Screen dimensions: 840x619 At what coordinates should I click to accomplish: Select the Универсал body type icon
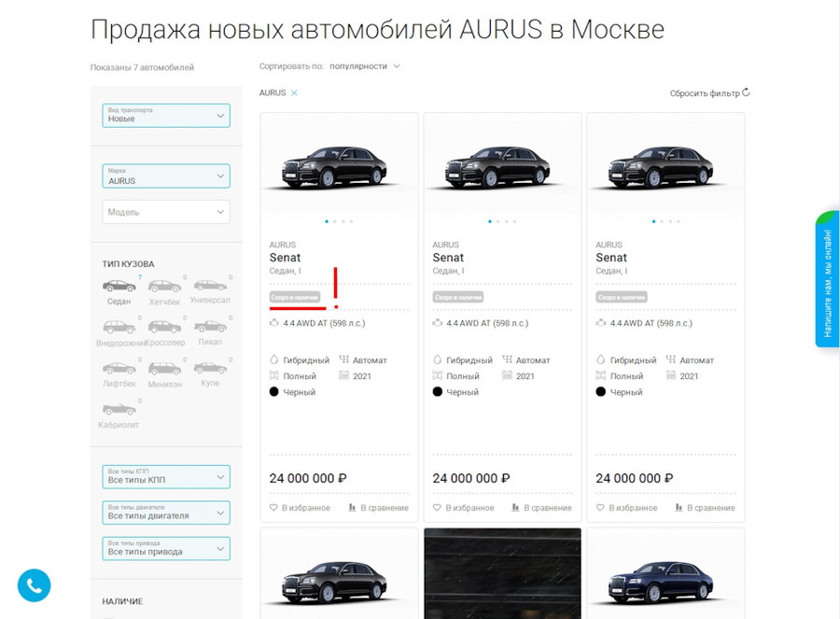click(x=210, y=285)
